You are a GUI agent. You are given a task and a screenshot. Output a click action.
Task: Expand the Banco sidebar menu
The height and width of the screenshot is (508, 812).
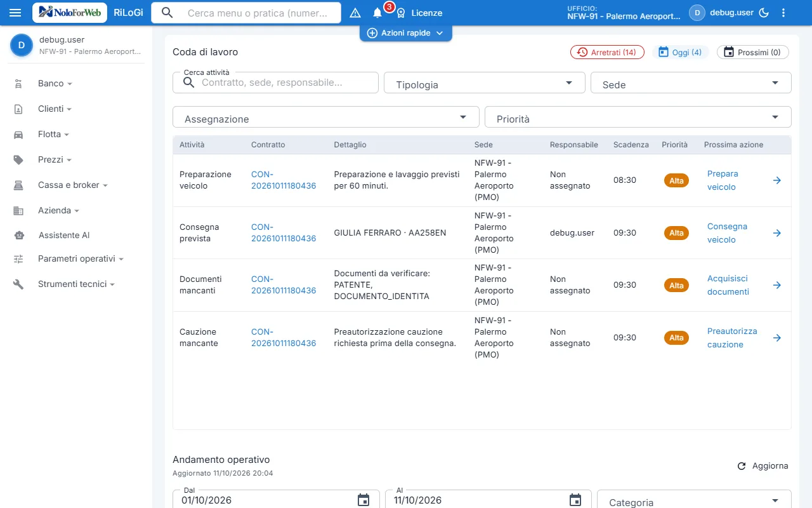point(55,83)
